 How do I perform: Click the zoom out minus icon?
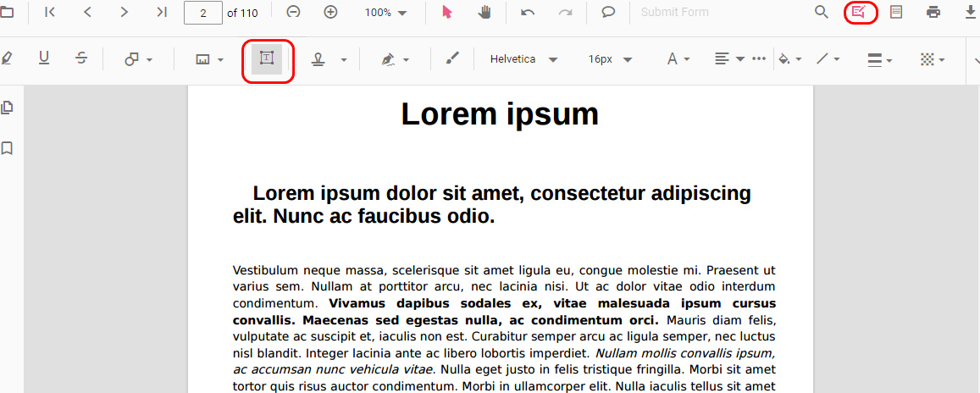pos(293,13)
